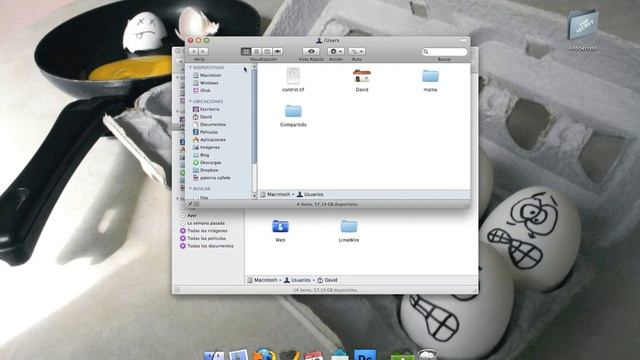Viewport: 640px width, 360px height.
Task: Open the David home item in the sidebar
Action: tap(202, 117)
